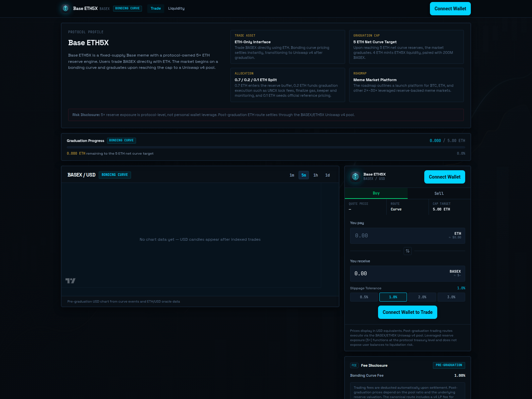
Task: Click the Trade Asset info card
Action: coord(288,47)
